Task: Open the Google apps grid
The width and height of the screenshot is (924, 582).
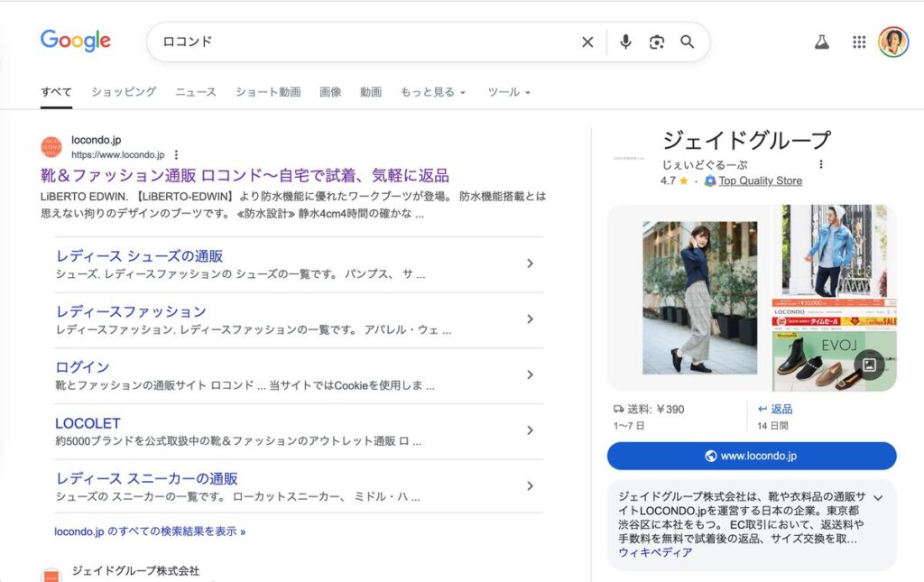Action: [859, 42]
